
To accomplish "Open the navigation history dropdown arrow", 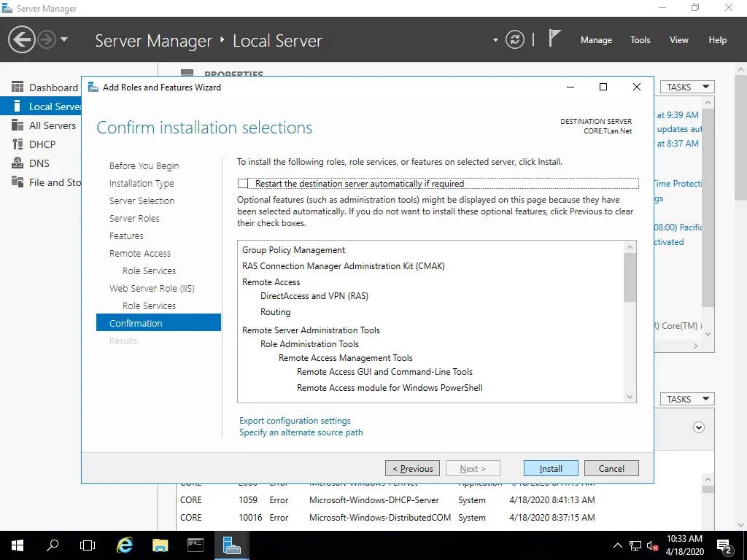I will pos(64,39).
